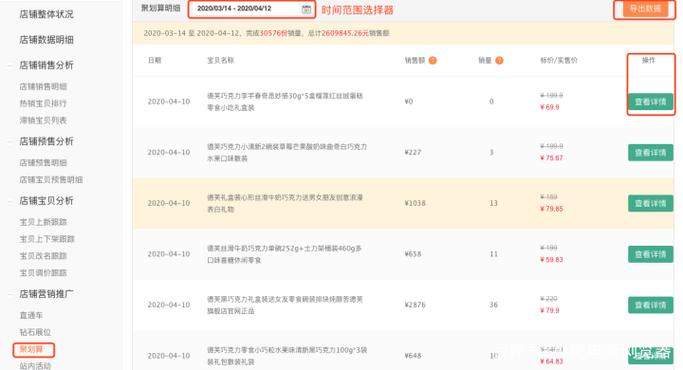Screen dimensions: 683x370
Task: Open 店铺预售明细 in sidebar
Action: point(43,163)
